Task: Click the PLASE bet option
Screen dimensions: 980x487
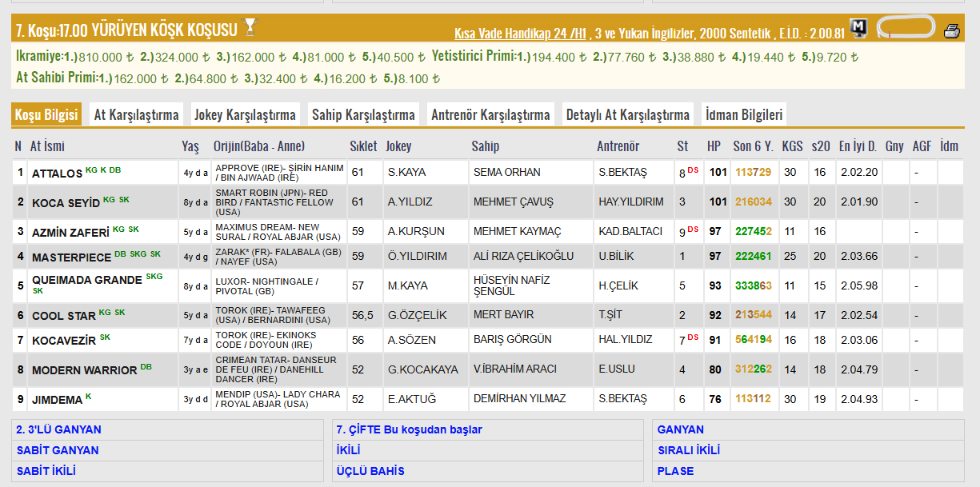Action: pos(675,471)
